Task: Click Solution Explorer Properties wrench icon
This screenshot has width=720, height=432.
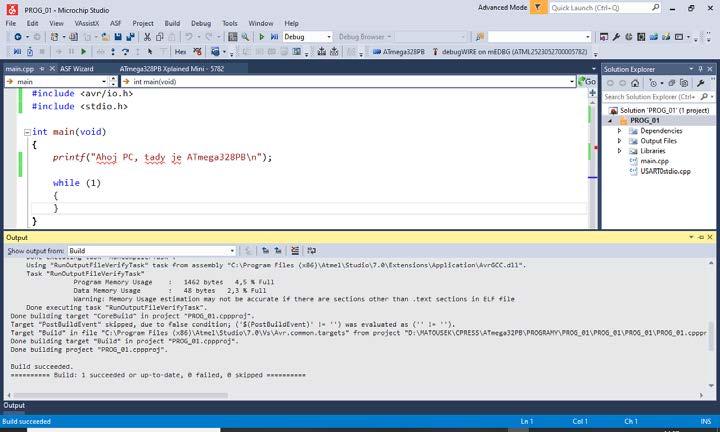Action: tap(700, 83)
